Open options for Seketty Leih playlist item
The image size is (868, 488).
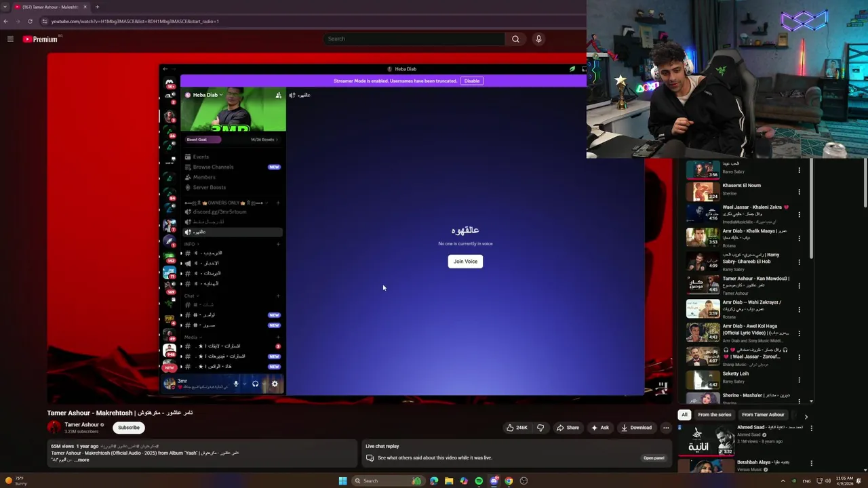coord(799,380)
